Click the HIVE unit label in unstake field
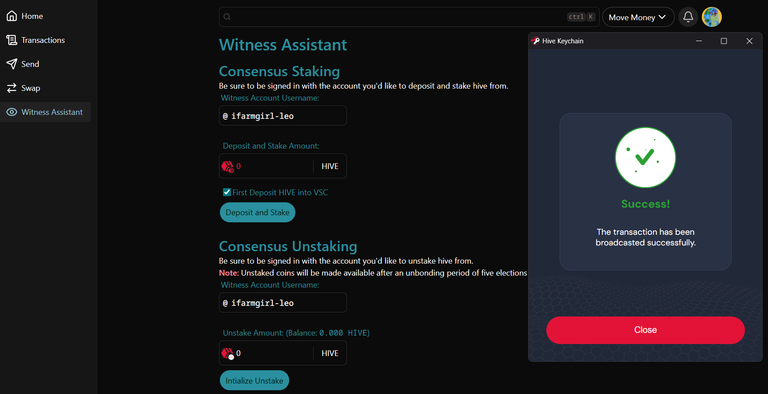This screenshot has height=394, width=768. [x=330, y=353]
